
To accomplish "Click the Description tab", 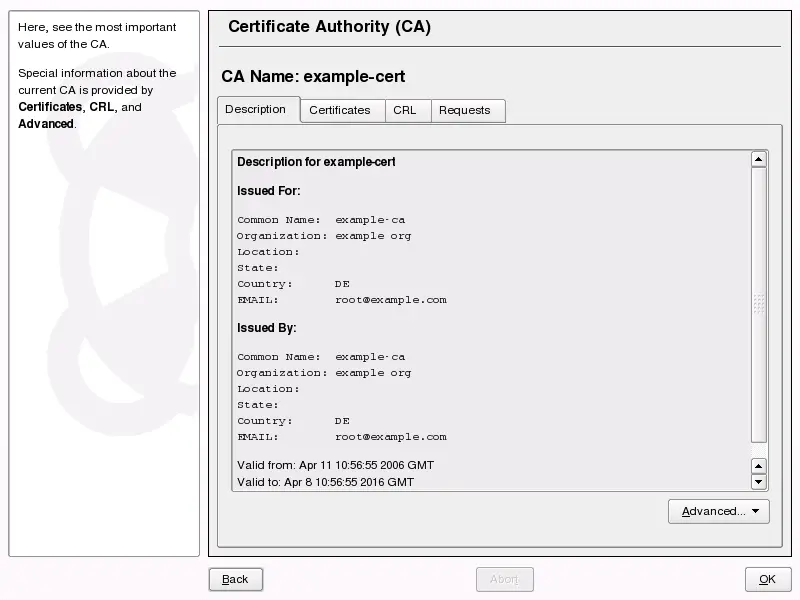I will [256, 109].
